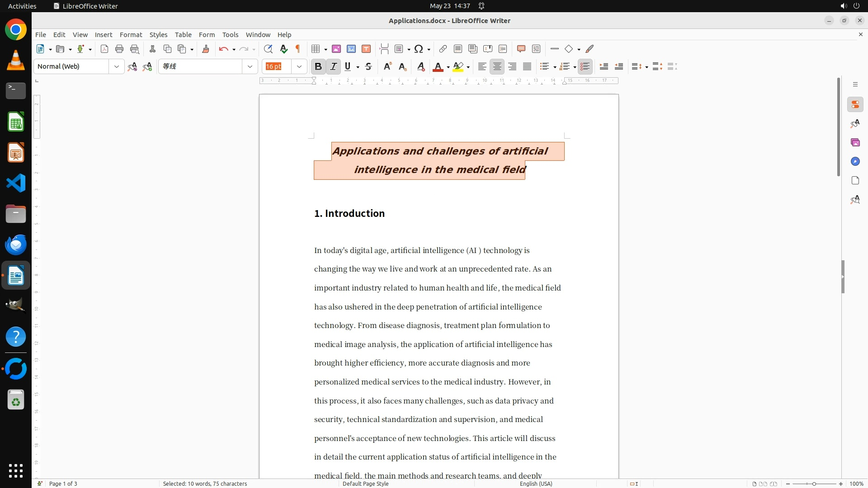Insert a special character with Omega icon
This screenshot has height=488, width=868.
tap(419, 49)
